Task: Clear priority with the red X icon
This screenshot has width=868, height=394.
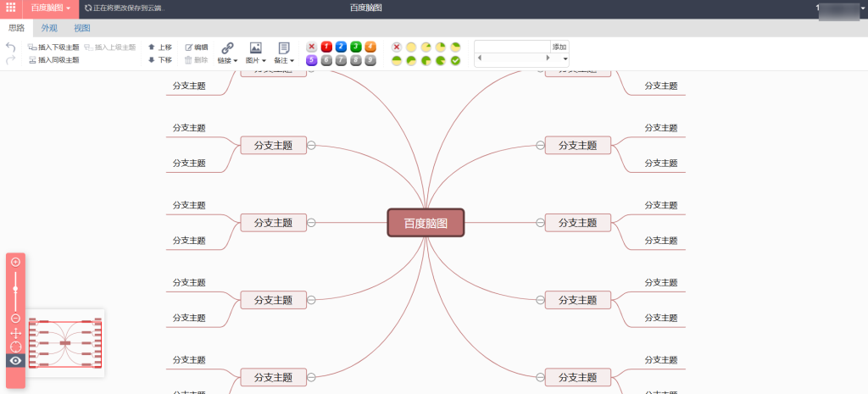Action: click(312, 47)
